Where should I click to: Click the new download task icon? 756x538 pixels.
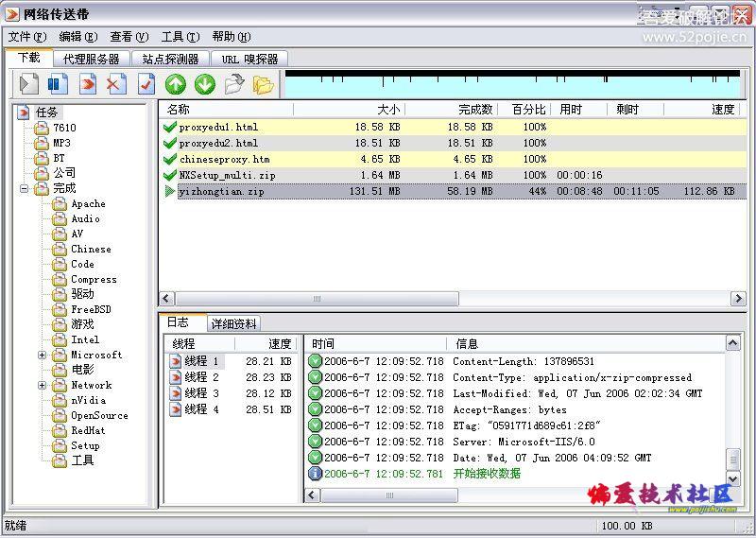pos(29,84)
